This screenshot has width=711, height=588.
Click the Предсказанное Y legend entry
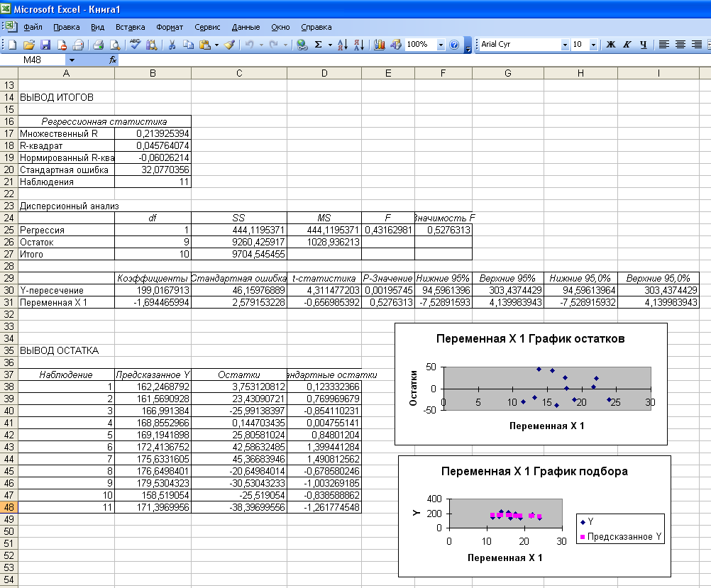click(621, 536)
